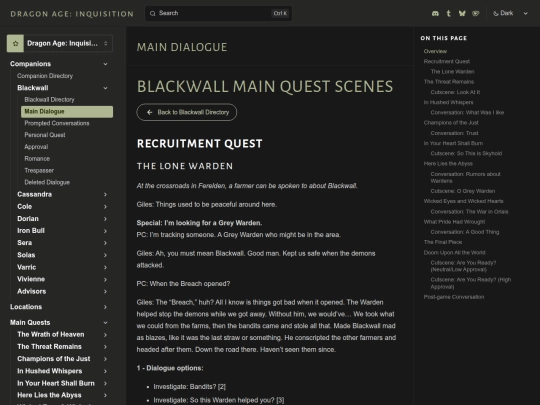This screenshot has width=540, height=405.
Task: Expand the Dorian chevron
Action: [x=105, y=219]
